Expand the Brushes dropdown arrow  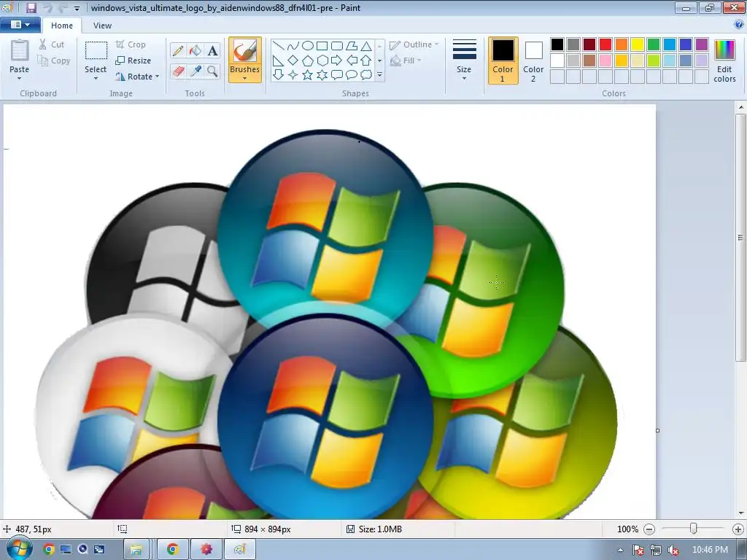(x=245, y=79)
